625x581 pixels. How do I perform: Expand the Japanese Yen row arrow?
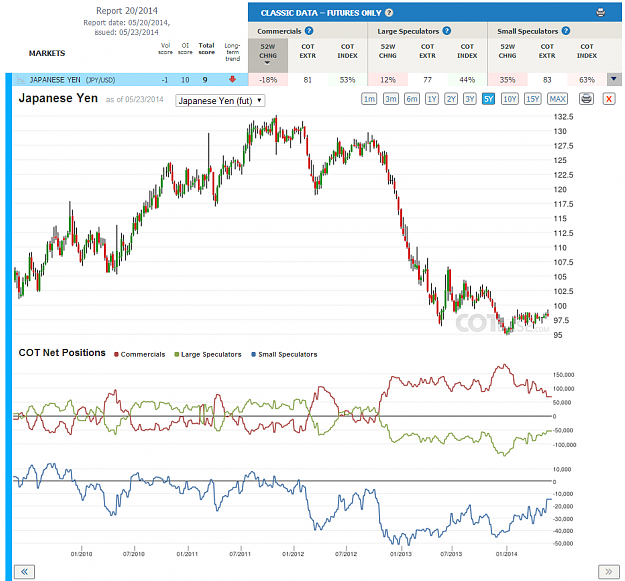coord(614,79)
